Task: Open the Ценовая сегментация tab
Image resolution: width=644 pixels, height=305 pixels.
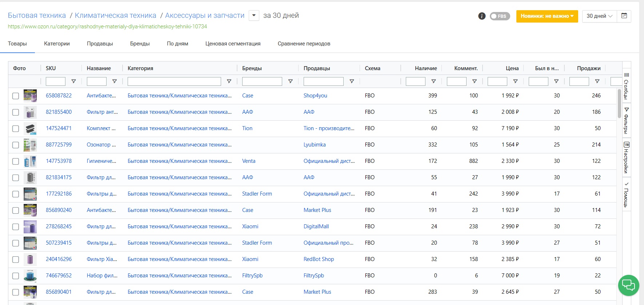Action: (233, 44)
